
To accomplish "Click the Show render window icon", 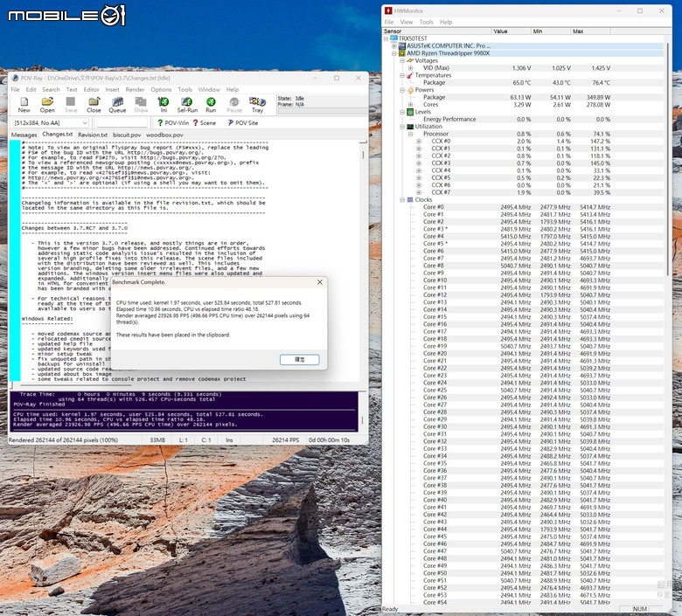I will coord(141,105).
